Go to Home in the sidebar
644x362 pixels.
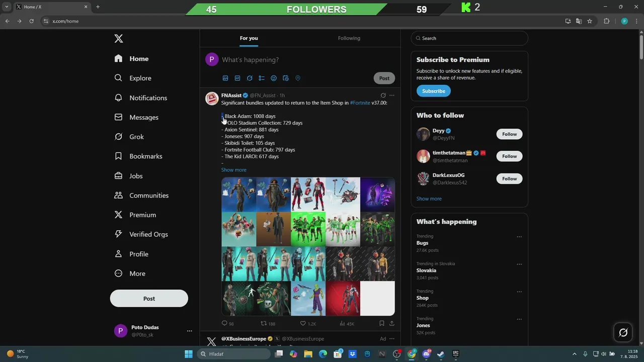(131, 59)
